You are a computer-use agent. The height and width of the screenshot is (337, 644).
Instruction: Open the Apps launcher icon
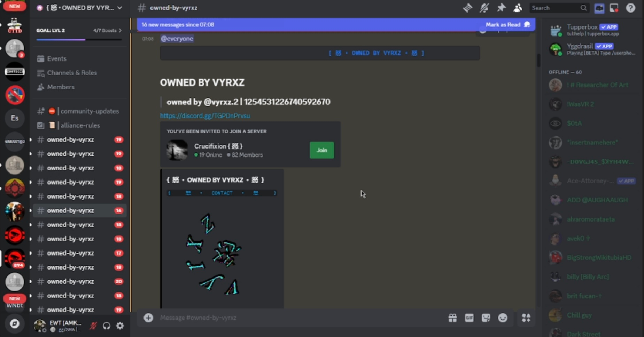526,318
